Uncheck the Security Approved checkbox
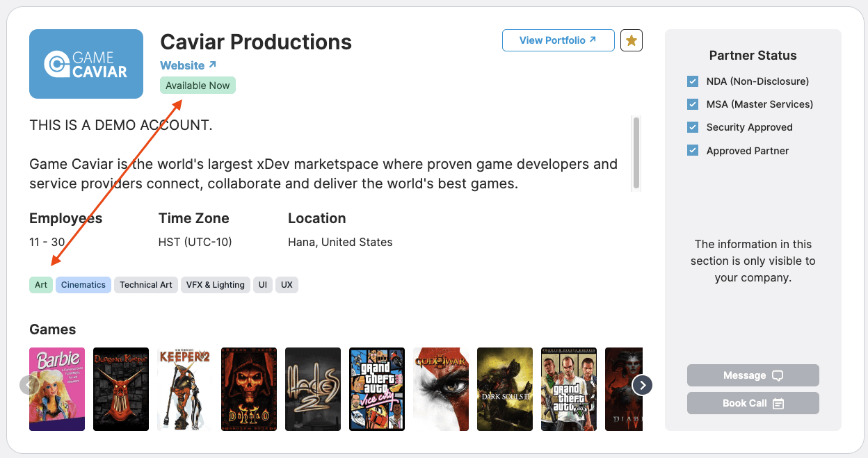This screenshot has width=868, height=458. [x=692, y=127]
